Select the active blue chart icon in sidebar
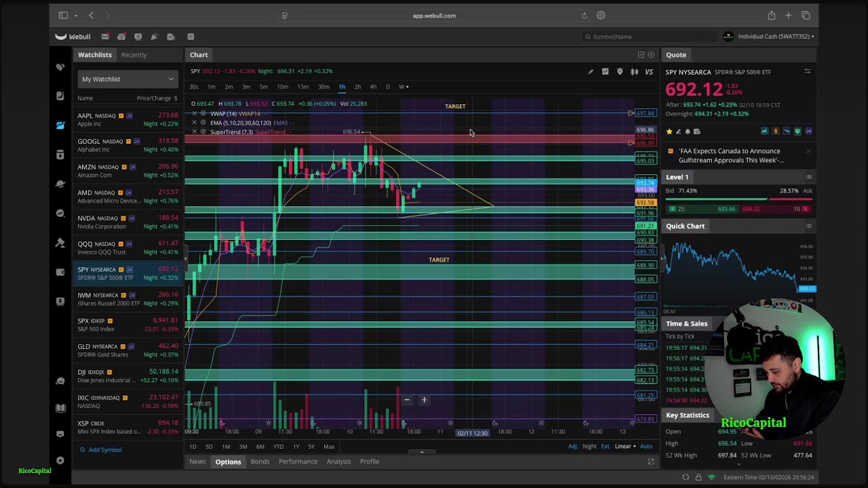 point(60,125)
